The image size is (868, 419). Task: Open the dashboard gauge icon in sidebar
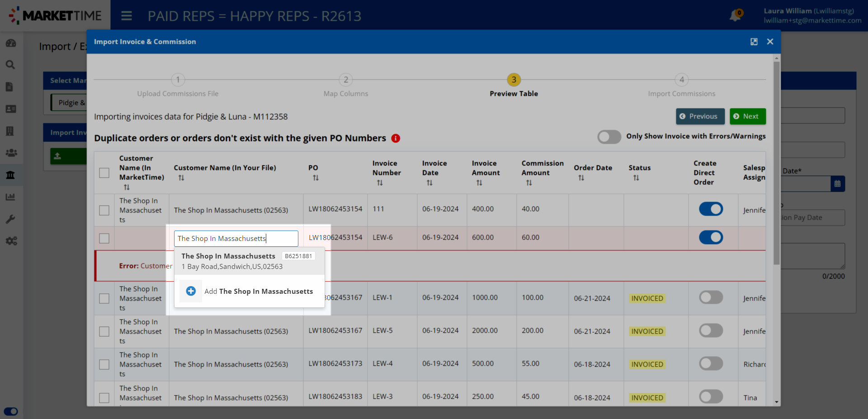[x=10, y=43]
